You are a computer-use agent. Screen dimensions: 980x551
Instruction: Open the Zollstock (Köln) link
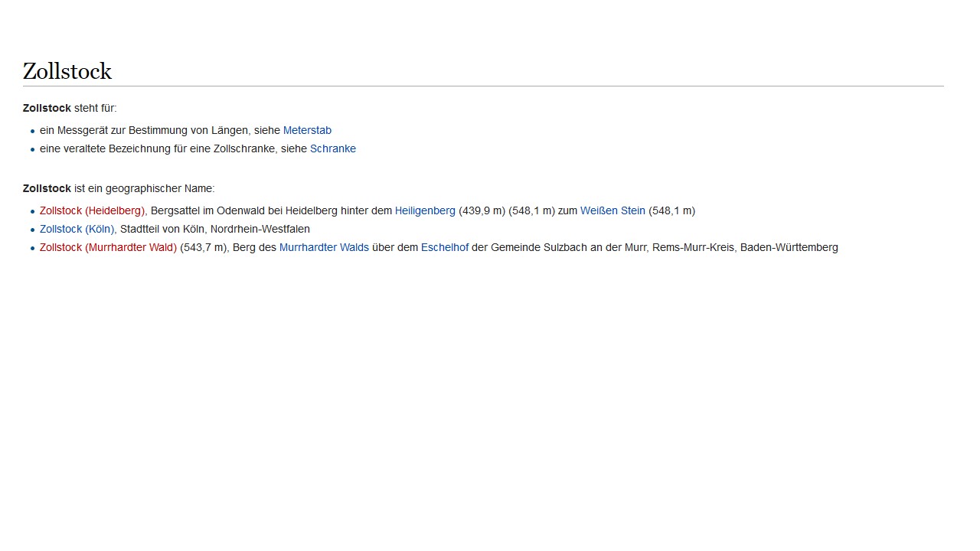click(x=77, y=229)
